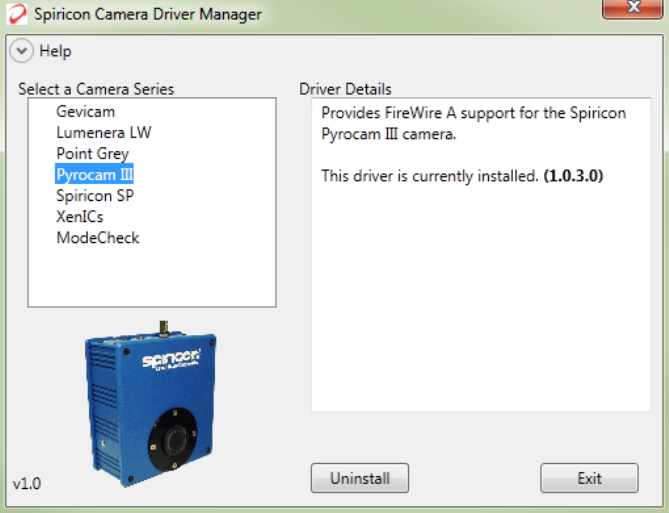Viewport: 669px width, 513px height.
Task: Click the Help label text
Action: [x=55, y=51]
